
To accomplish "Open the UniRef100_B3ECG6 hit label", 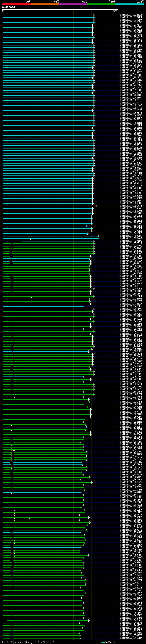I will pos(131,578).
